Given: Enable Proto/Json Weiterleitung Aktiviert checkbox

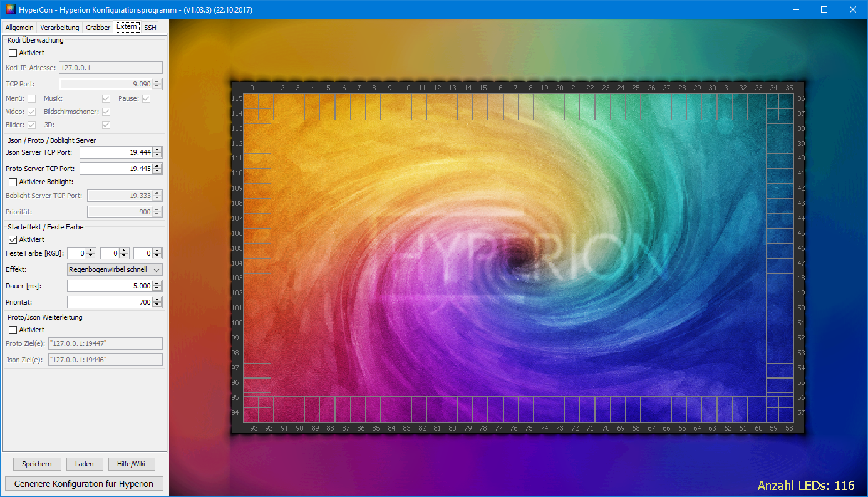Looking at the screenshot, I should click(13, 330).
